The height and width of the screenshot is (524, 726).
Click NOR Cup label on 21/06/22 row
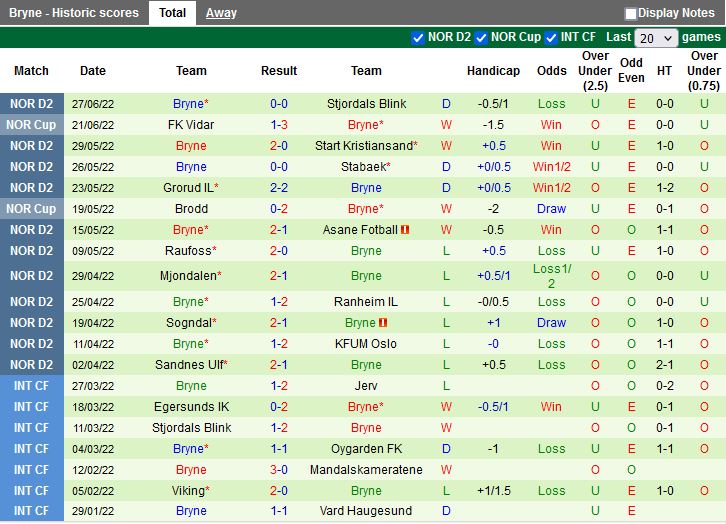point(31,125)
